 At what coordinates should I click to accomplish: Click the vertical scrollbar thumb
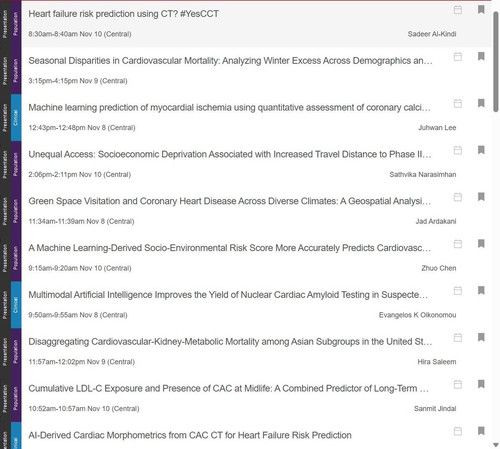(x=496, y=62)
